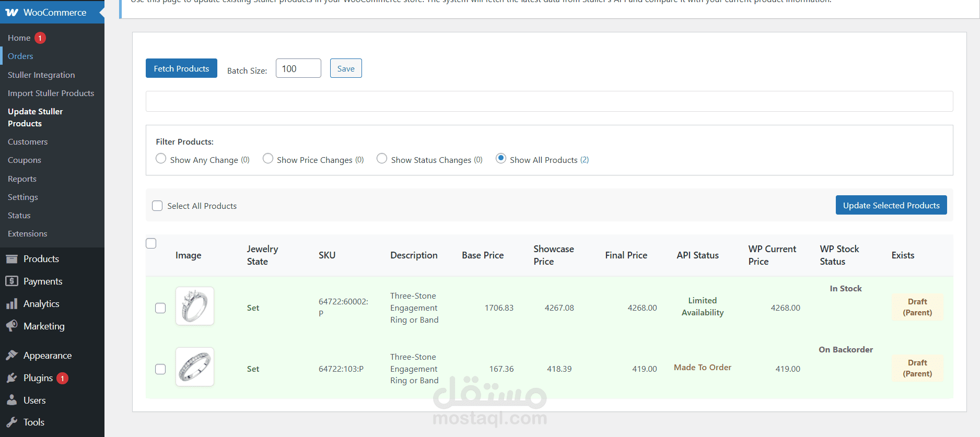
Task: Open the Orders submenu item
Action: [x=20, y=56]
